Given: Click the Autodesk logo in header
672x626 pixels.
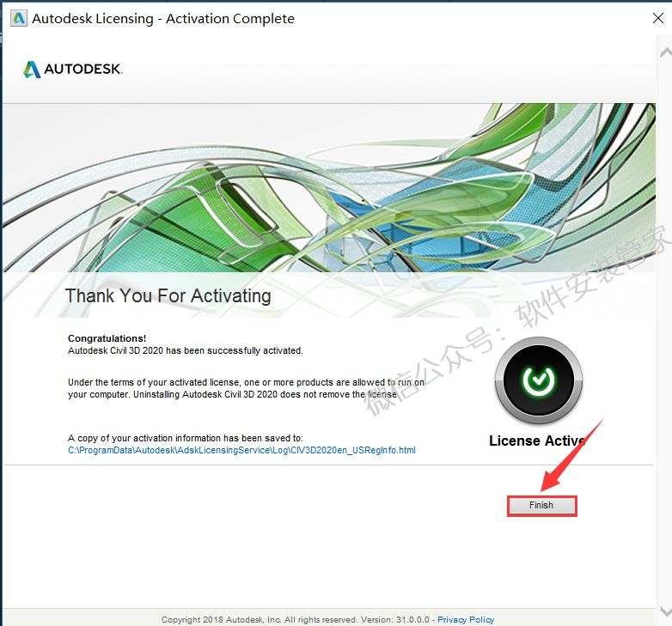Looking at the screenshot, I should 73,69.
